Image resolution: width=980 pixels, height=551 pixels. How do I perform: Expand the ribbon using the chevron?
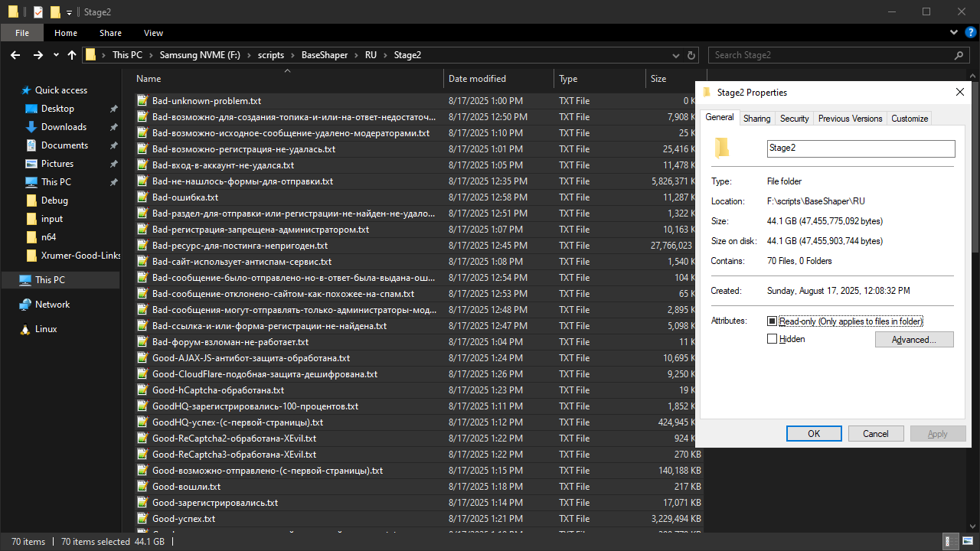(953, 33)
